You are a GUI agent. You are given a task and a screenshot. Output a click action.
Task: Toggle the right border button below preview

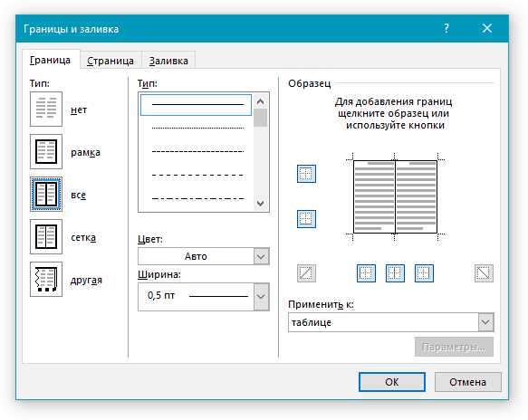coord(424,273)
